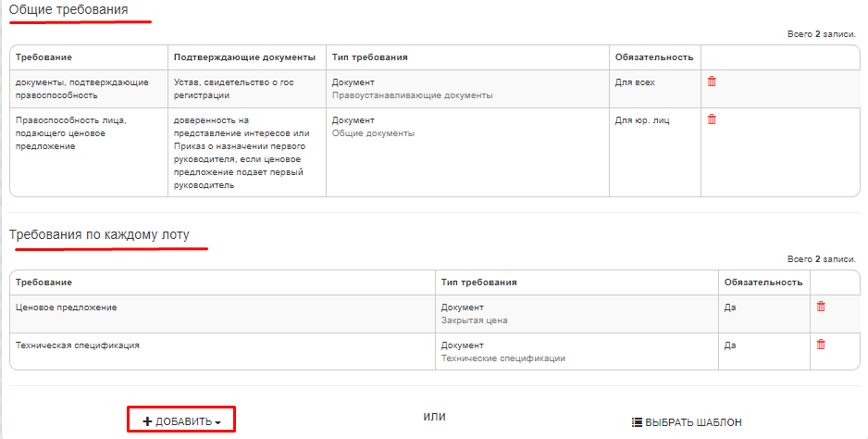The width and height of the screenshot is (868, 439).
Task: Delete the 'Правоспособность лица' requirement row
Action: (712, 119)
